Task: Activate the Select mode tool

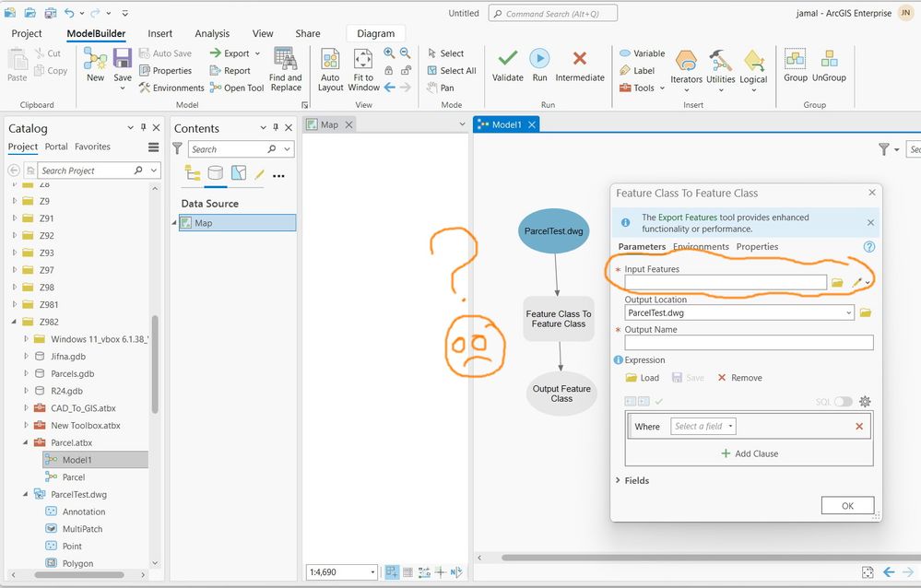Action: coord(446,53)
